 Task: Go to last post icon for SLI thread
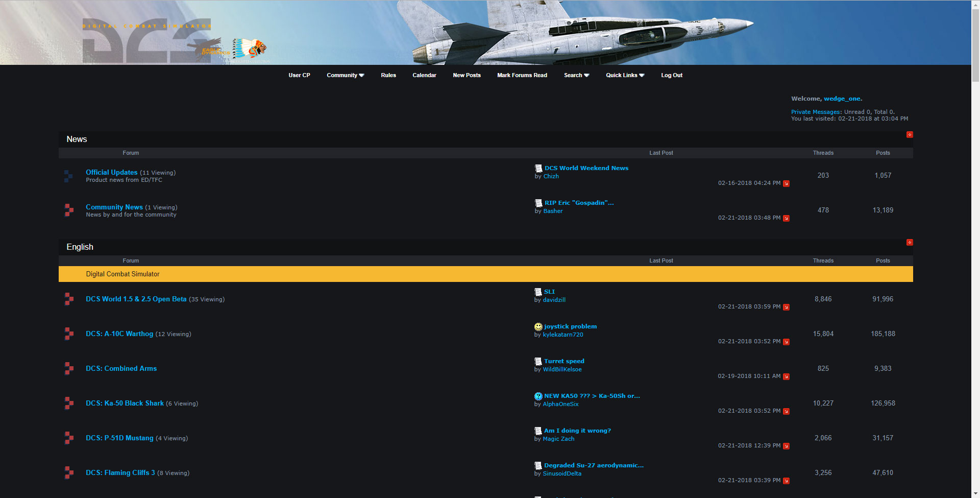pyautogui.click(x=787, y=307)
